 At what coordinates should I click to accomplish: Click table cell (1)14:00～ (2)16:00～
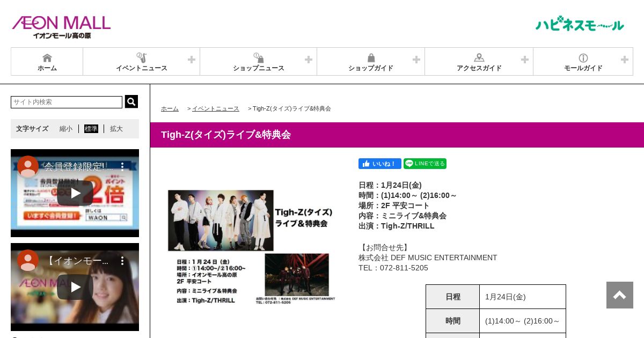(523, 321)
